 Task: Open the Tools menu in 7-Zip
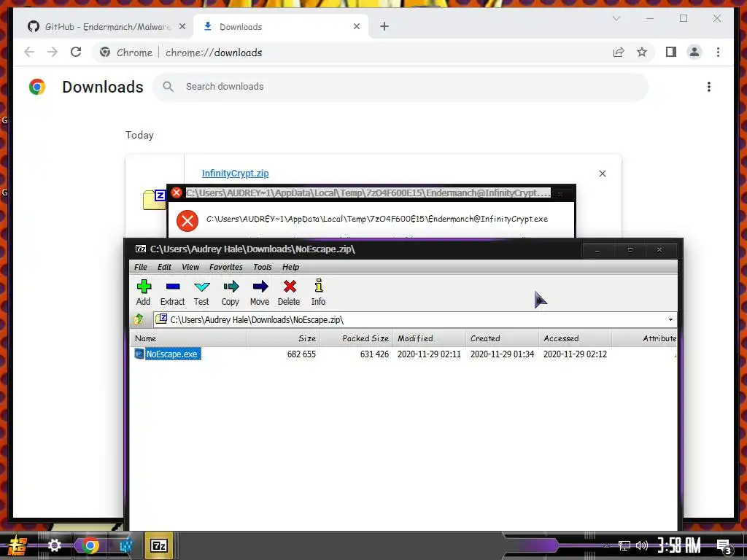(263, 267)
